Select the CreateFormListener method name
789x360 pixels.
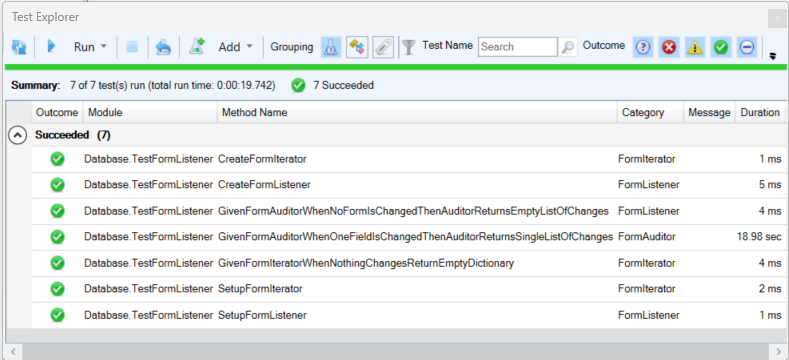pyautogui.click(x=264, y=185)
